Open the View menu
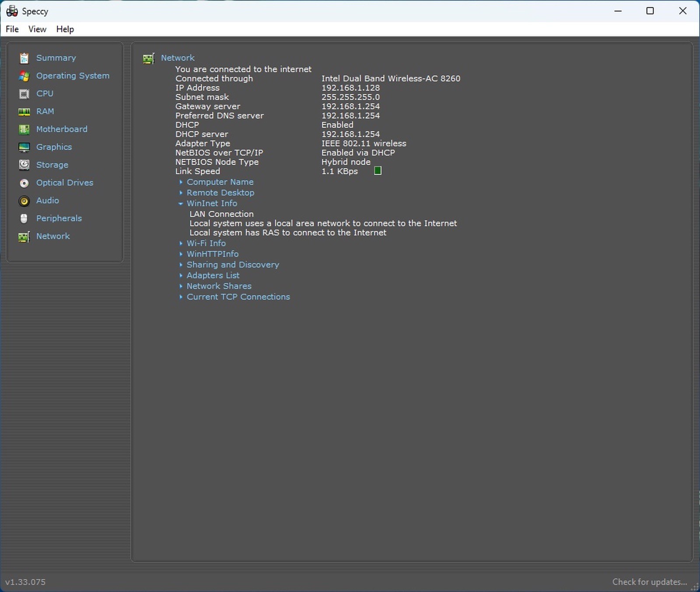 click(37, 29)
